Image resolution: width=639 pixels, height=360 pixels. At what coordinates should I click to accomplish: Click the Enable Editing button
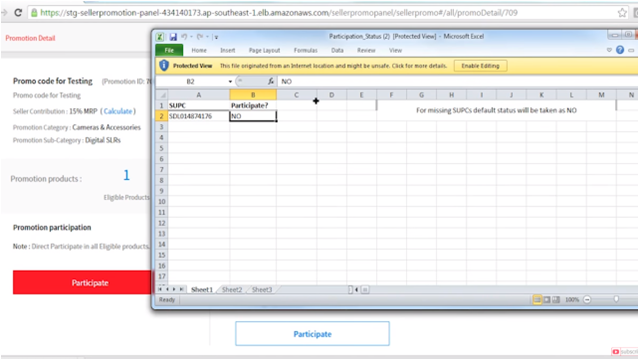480,66
